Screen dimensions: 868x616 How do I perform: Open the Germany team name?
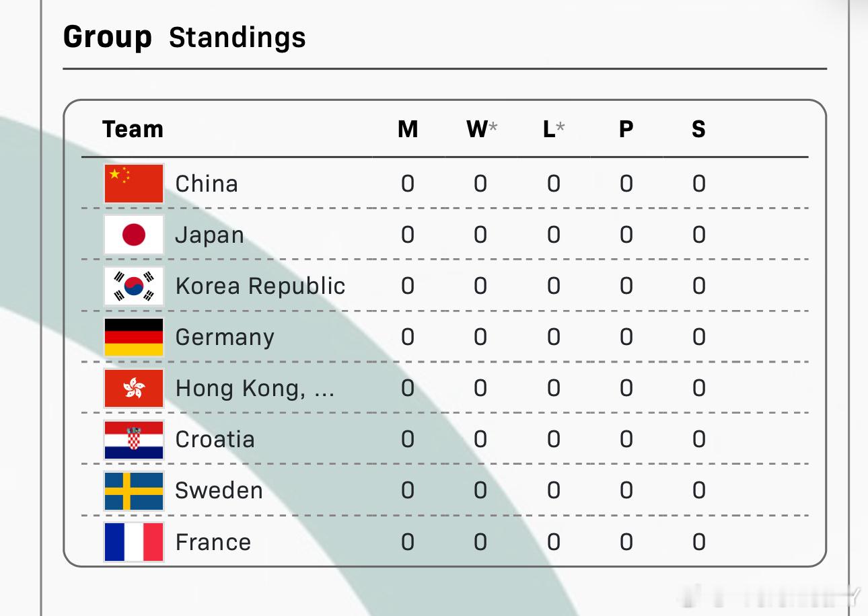[225, 338]
